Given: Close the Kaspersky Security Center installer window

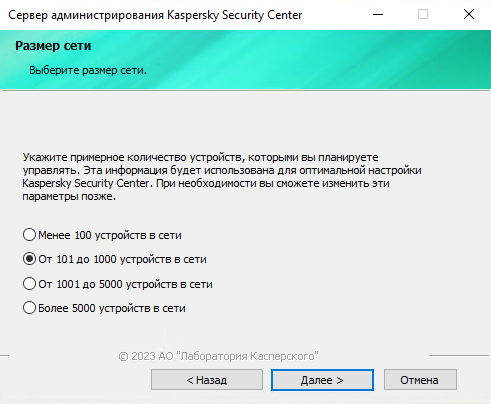Looking at the screenshot, I should tap(469, 14).
